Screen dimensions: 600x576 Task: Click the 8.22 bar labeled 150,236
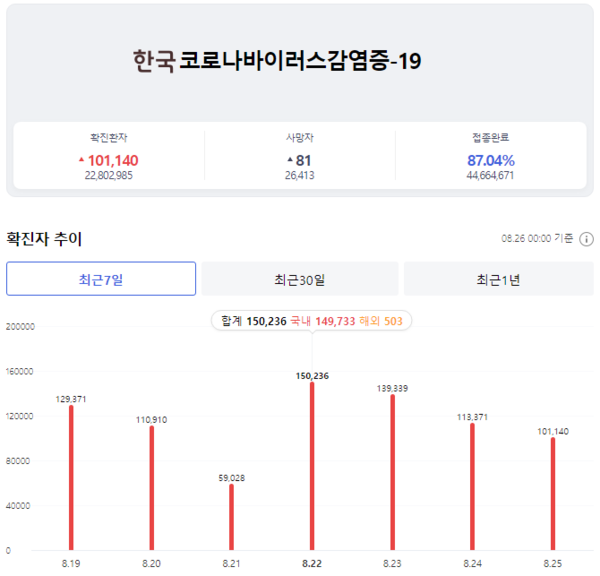click(x=312, y=466)
